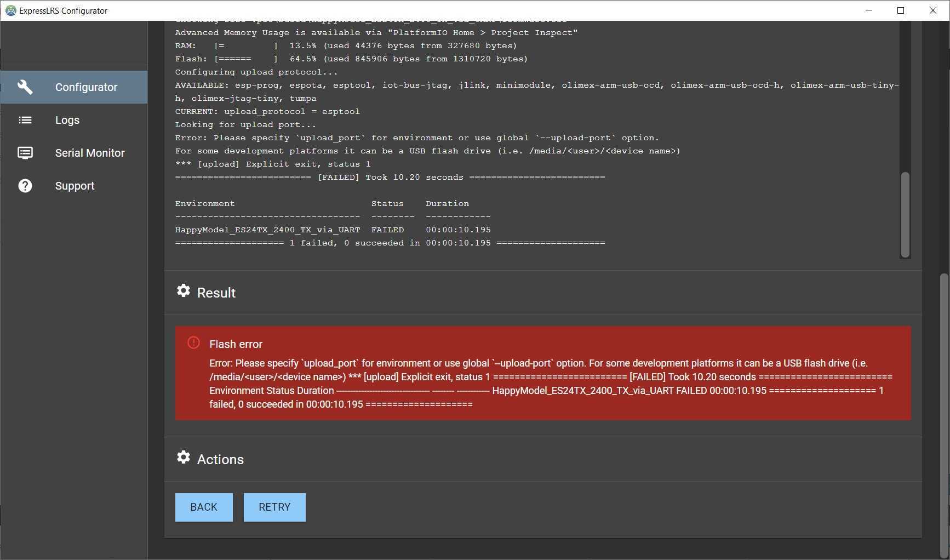950x560 pixels.
Task: Go to the Support label in the sidebar
Action: [75, 186]
